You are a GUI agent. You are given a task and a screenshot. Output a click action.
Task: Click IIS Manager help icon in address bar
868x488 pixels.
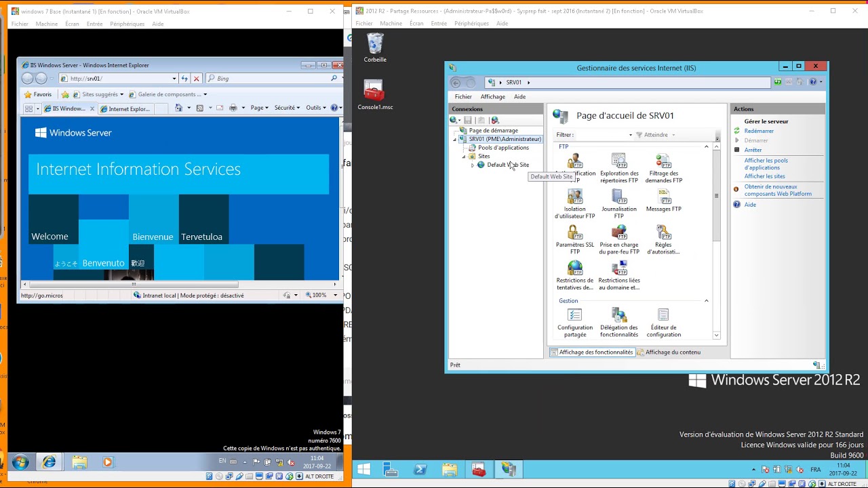[813, 82]
